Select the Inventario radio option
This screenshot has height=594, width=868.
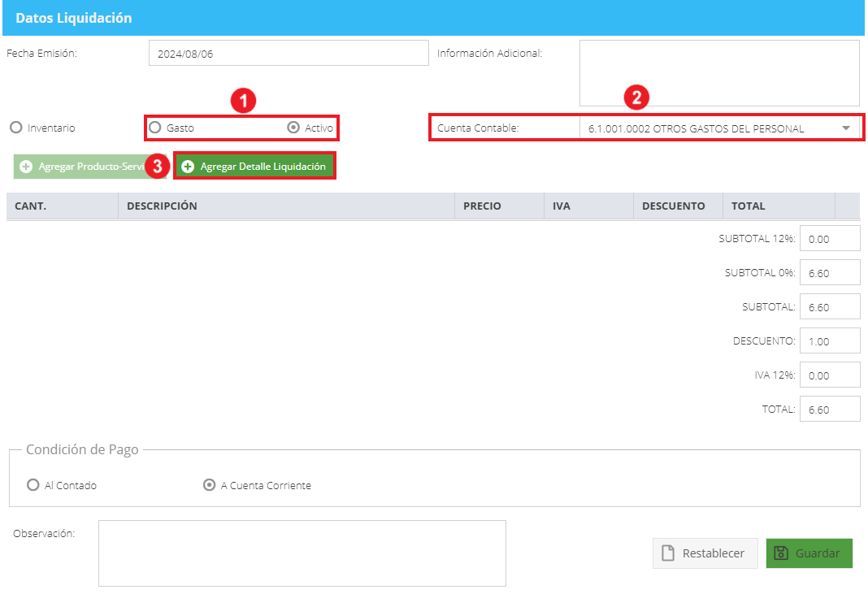click(16, 128)
